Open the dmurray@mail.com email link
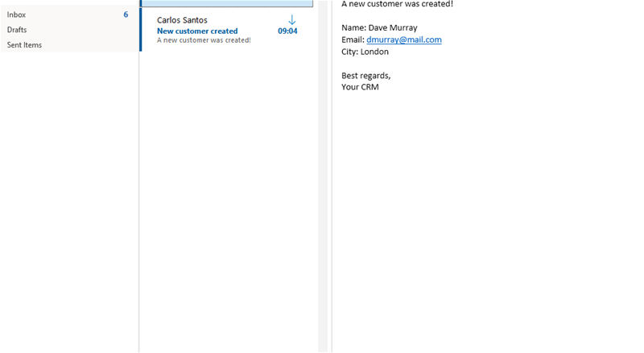 pos(403,39)
